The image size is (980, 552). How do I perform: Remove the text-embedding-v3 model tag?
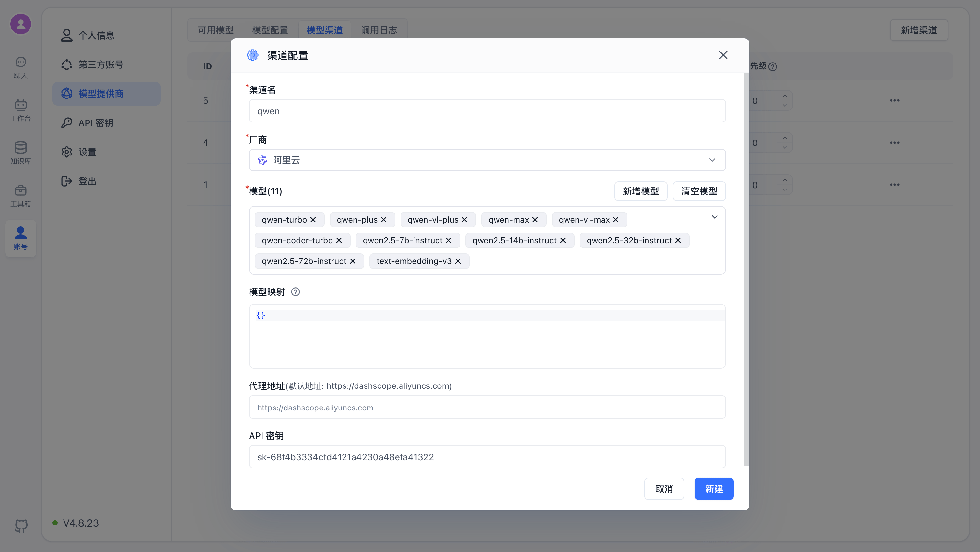point(458,261)
